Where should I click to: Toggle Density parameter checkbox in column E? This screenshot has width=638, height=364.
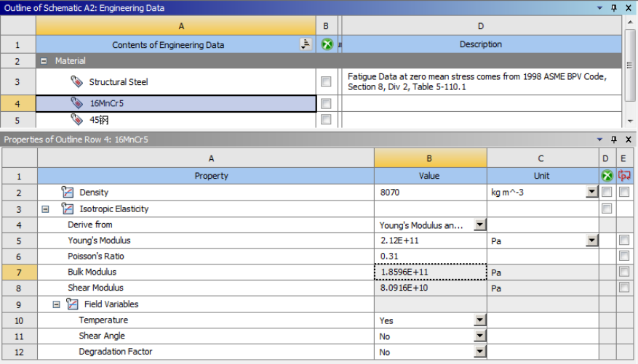623,192
